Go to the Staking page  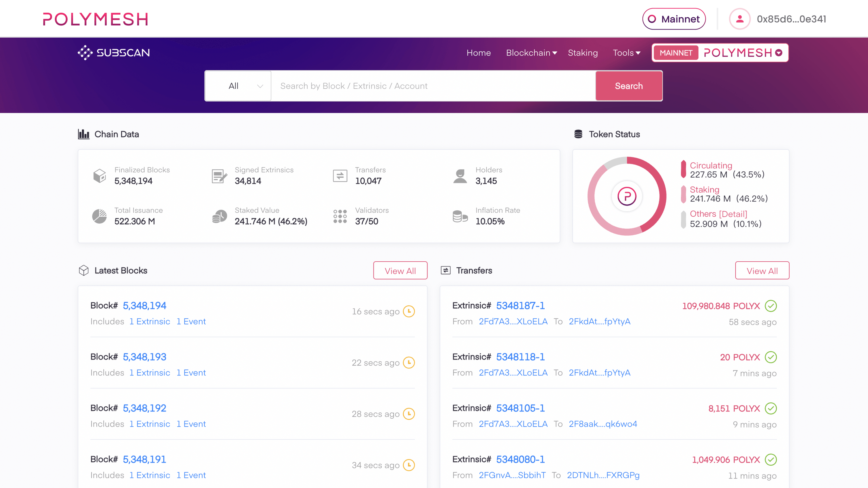click(583, 53)
